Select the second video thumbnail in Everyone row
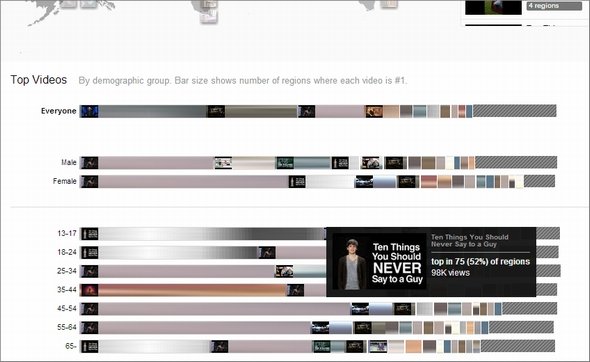The width and height of the screenshot is (590, 362). tap(216, 111)
